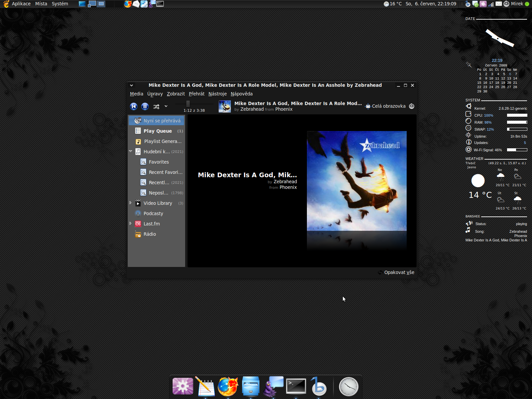Open the Místa menu in top panel
532x399 pixels.
(41, 4)
